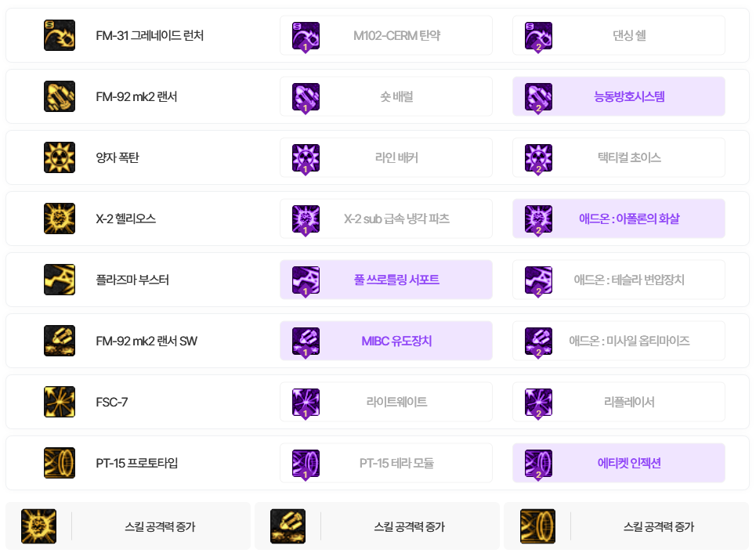Toggle the 에티켓 인젝션 enhancement
Screen dimensions: 756x560
[x=619, y=463]
